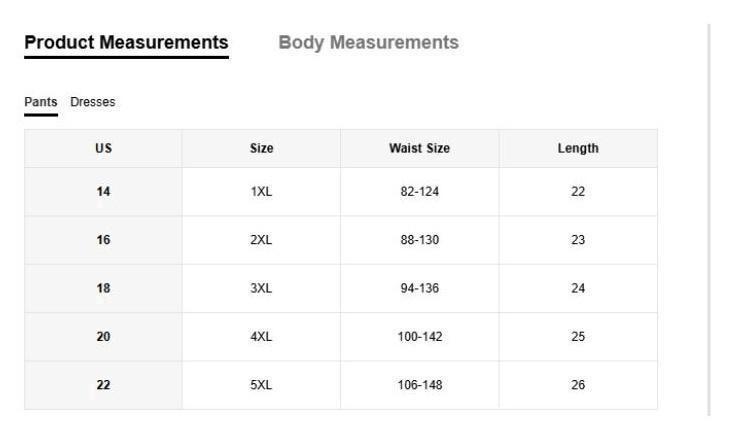The width and height of the screenshot is (734, 440).
Task: Click the Waist Size column header
Action: click(419, 148)
